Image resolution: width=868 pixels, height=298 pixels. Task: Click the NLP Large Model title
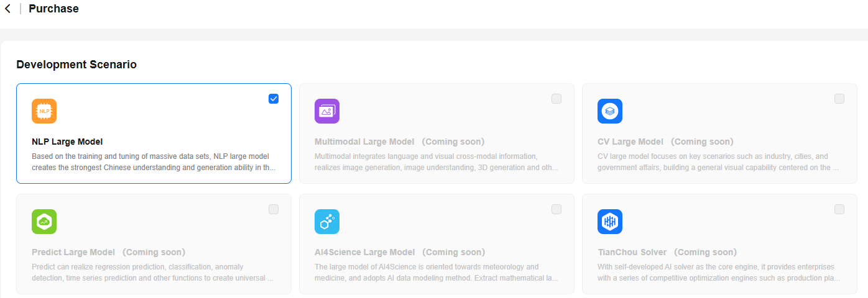pyautogui.click(x=67, y=142)
